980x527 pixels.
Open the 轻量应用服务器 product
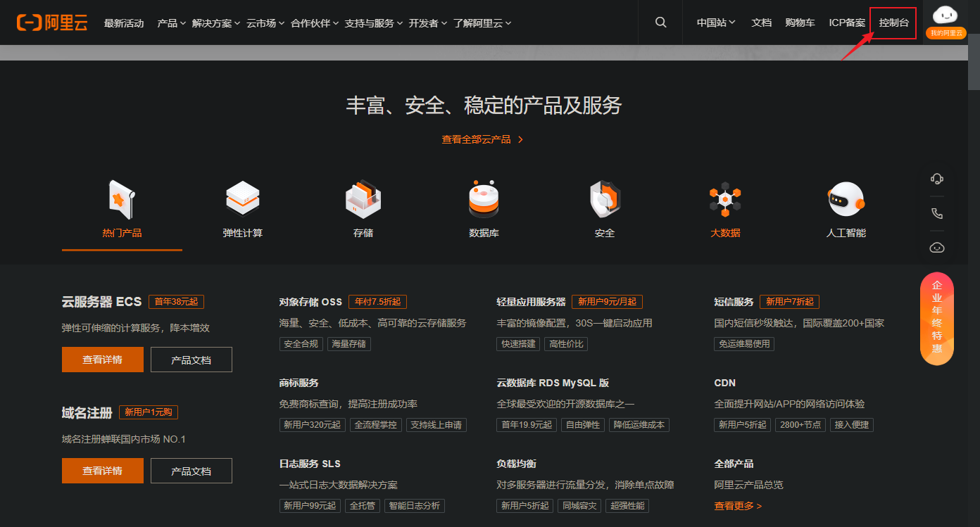click(x=531, y=302)
